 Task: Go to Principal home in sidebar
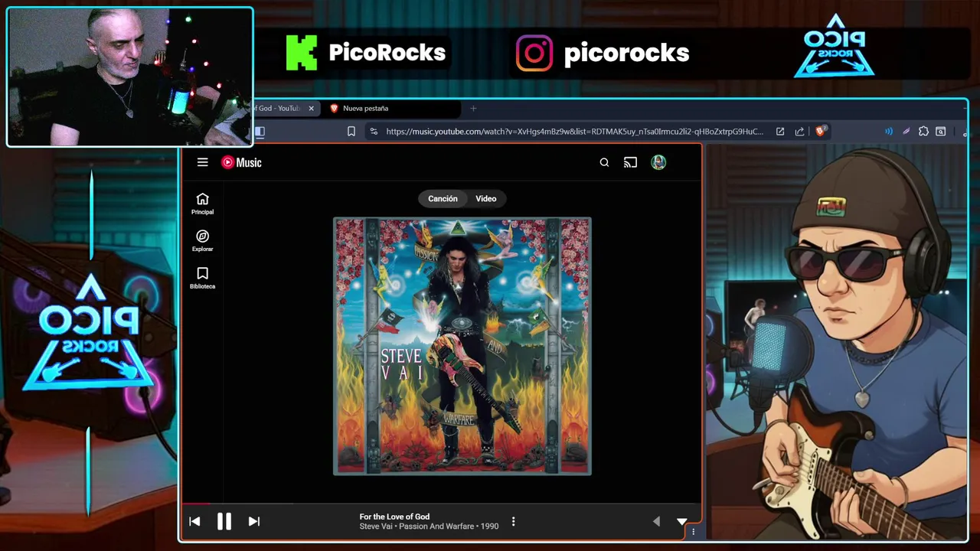(202, 204)
